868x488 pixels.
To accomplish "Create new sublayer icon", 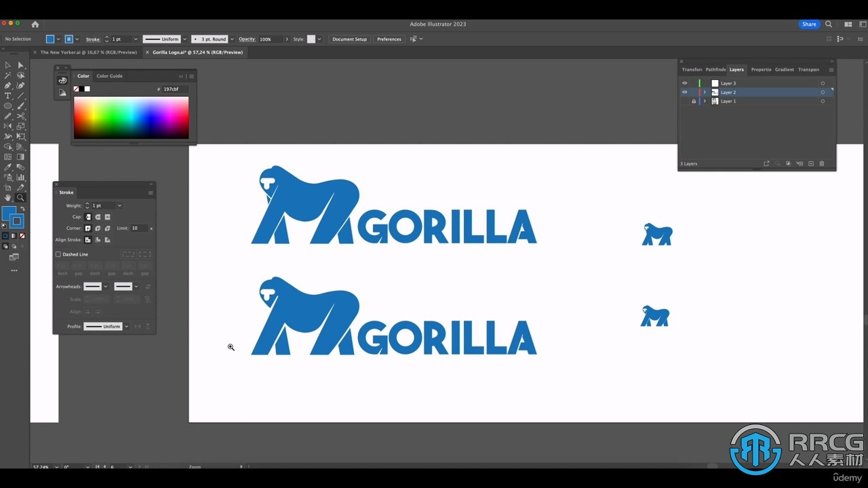I will point(800,164).
